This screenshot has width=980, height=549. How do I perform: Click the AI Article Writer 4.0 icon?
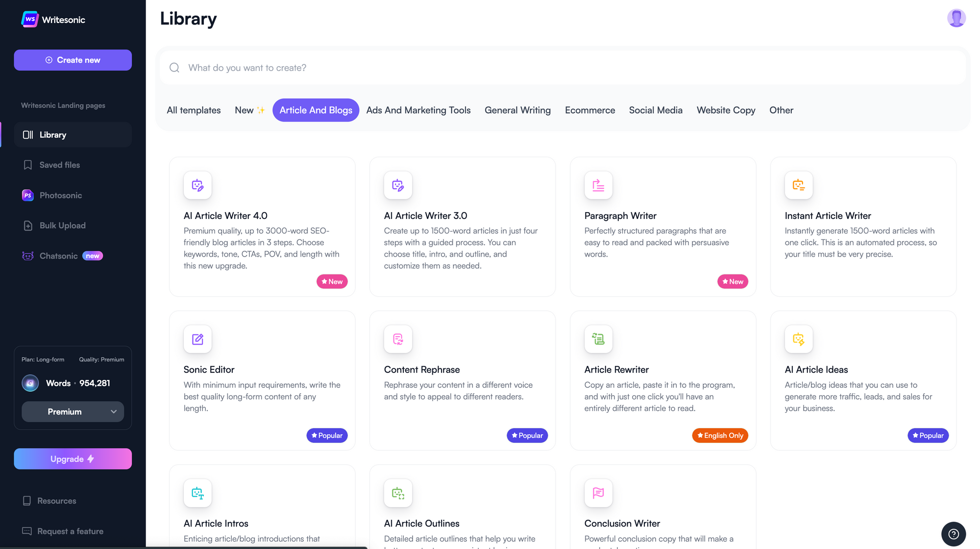(x=197, y=185)
